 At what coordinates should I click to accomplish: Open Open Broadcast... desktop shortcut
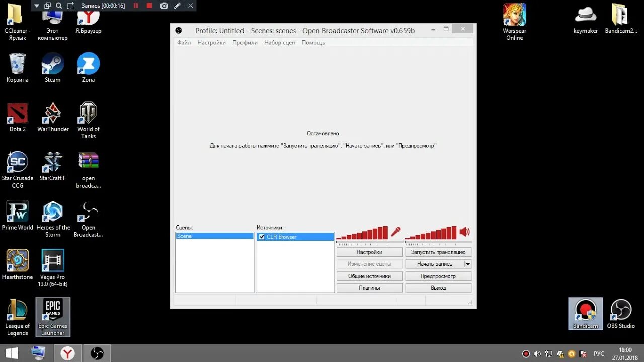(88, 219)
